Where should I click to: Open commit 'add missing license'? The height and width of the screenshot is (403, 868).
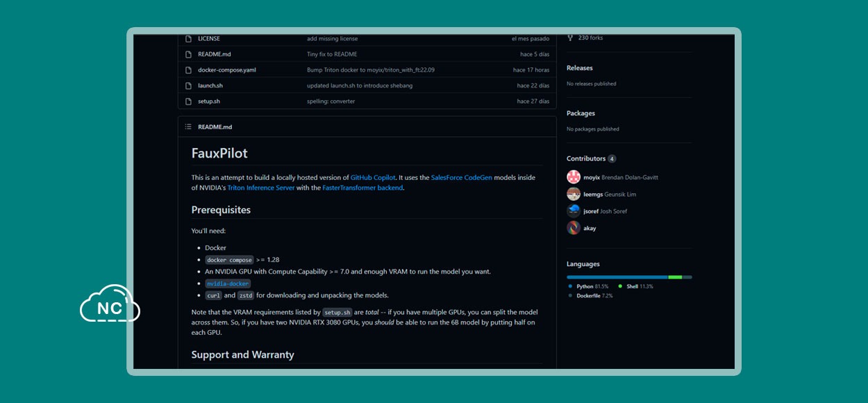click(x=333, y=38)
